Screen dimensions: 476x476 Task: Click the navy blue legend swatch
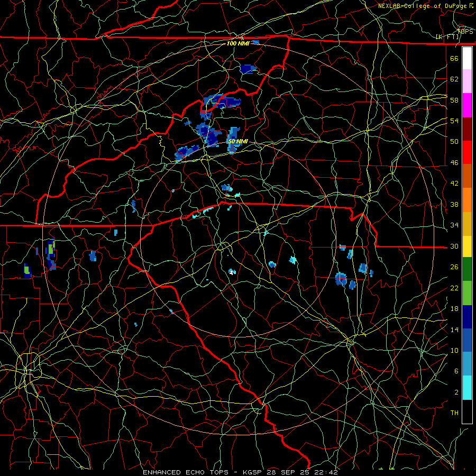coord(467,317)
